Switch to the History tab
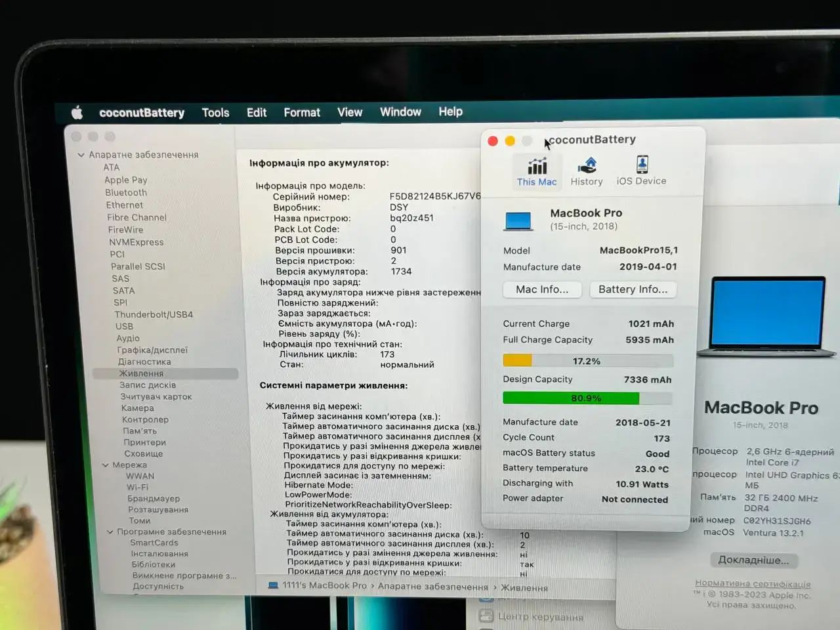Screen dimensions: 840x630 (x=587, y=172)
